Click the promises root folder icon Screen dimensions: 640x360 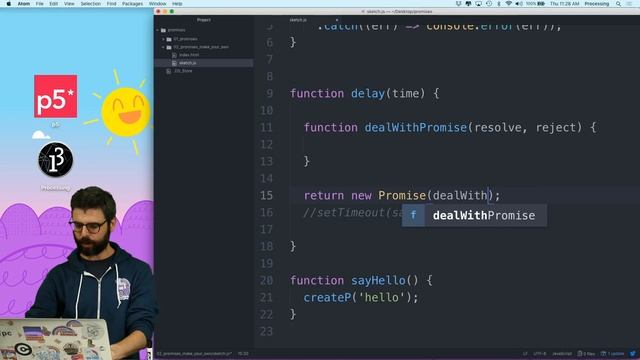pyautogui.click(x=163, y=30)
